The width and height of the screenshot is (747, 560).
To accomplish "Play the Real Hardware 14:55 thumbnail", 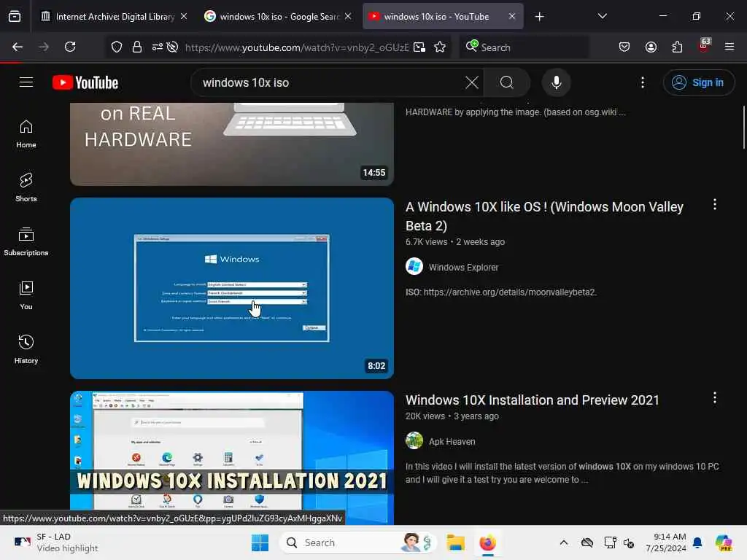I will point(232,144).
